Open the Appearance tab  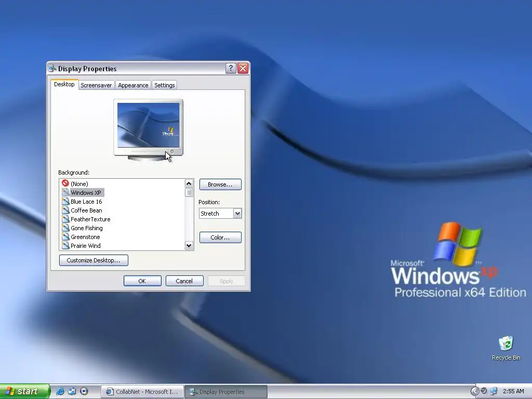point(133,85)
